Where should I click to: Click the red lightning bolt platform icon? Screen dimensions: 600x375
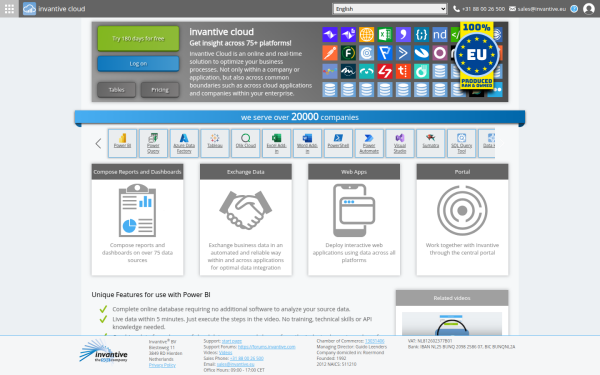click(385, 71)
